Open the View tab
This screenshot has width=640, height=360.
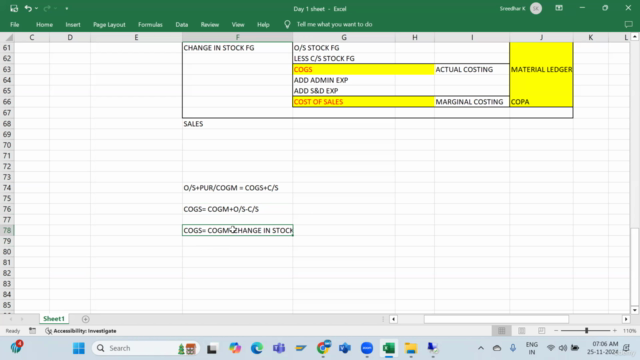tap(238, 24)
